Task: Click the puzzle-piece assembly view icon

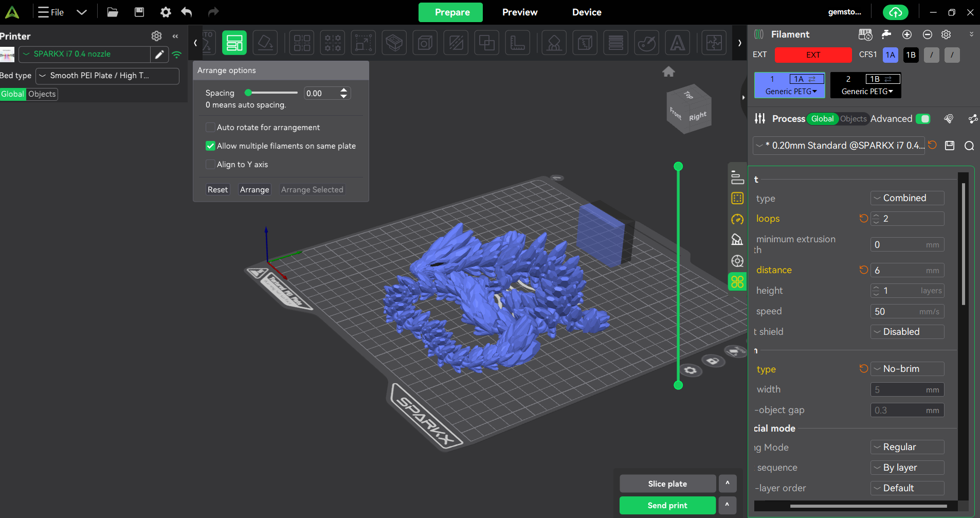Action: (x=714, y=43)
